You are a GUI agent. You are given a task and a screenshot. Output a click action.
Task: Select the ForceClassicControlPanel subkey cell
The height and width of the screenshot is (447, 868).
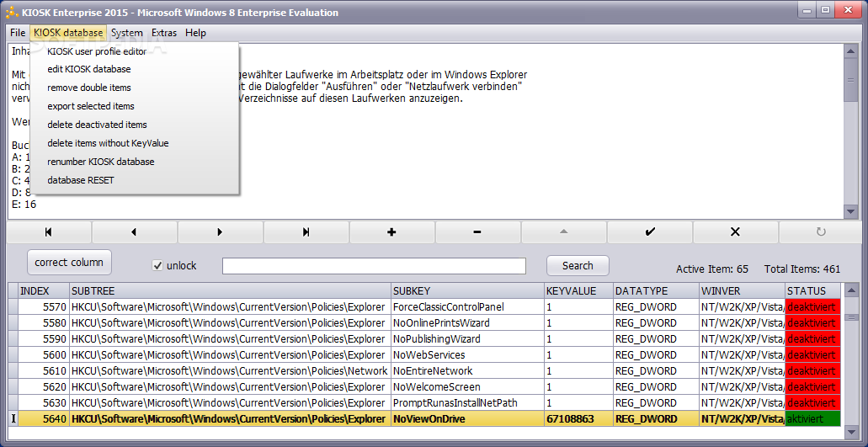[467, 307]
